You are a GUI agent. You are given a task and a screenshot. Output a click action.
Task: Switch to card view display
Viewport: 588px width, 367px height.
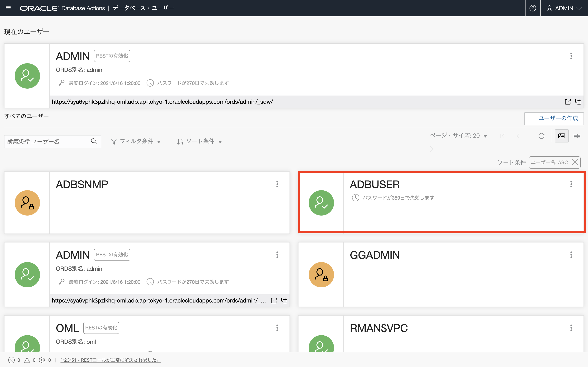coord(561,136)
